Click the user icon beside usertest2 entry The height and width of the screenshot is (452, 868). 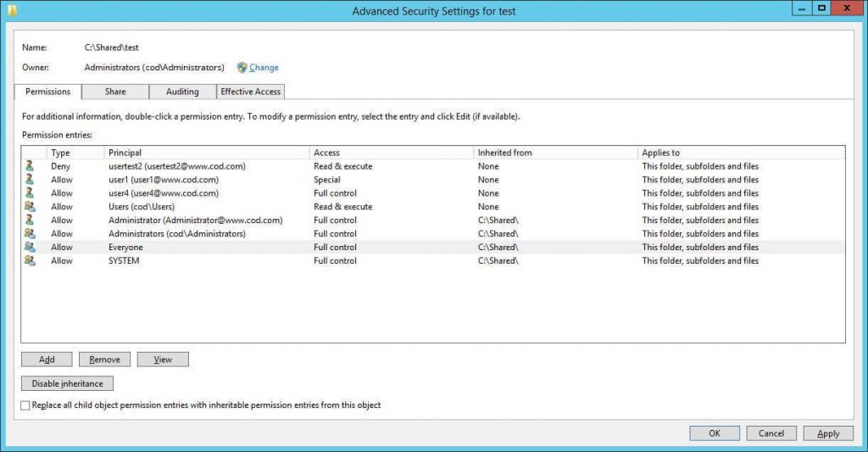pos(30,166)
